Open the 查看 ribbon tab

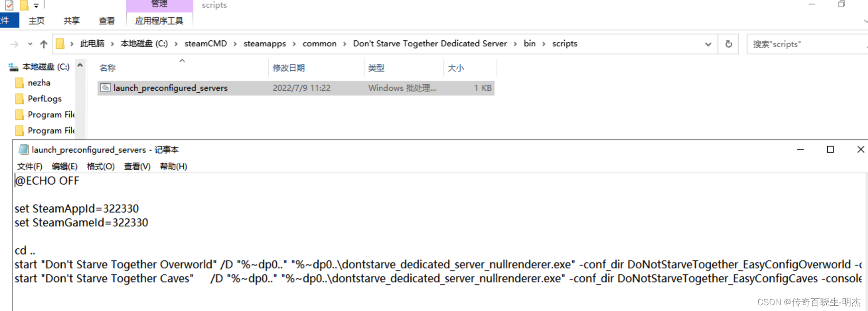(x=107, y=21)
